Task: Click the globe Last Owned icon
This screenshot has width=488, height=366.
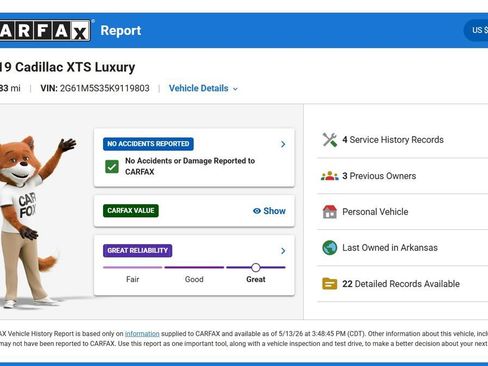Action: 330,248
